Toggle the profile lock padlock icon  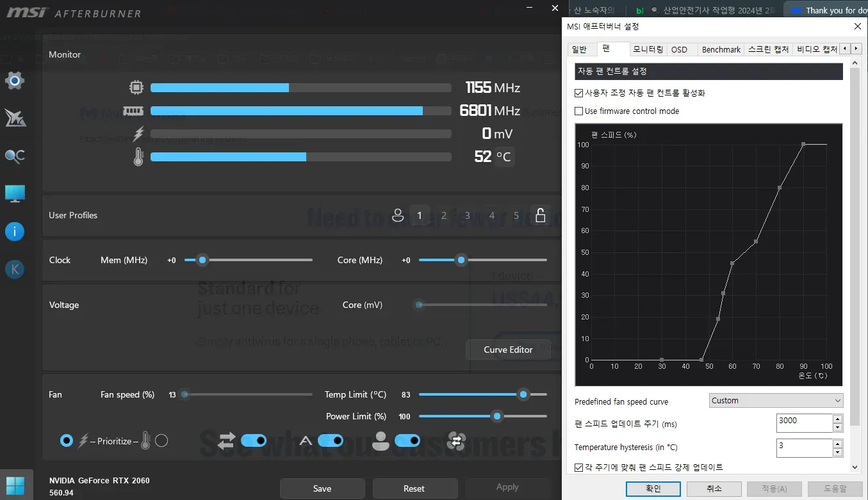click(x=540, y=215)
